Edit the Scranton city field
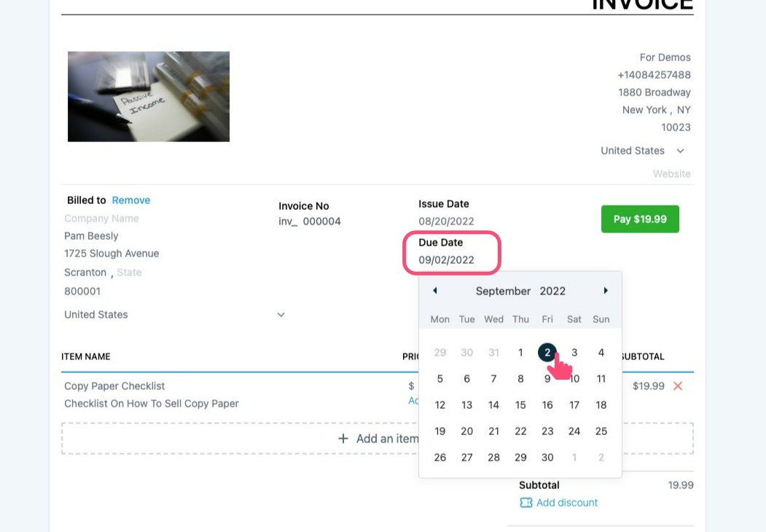Screen dimensions: 766x532 (x=85, y=273)
